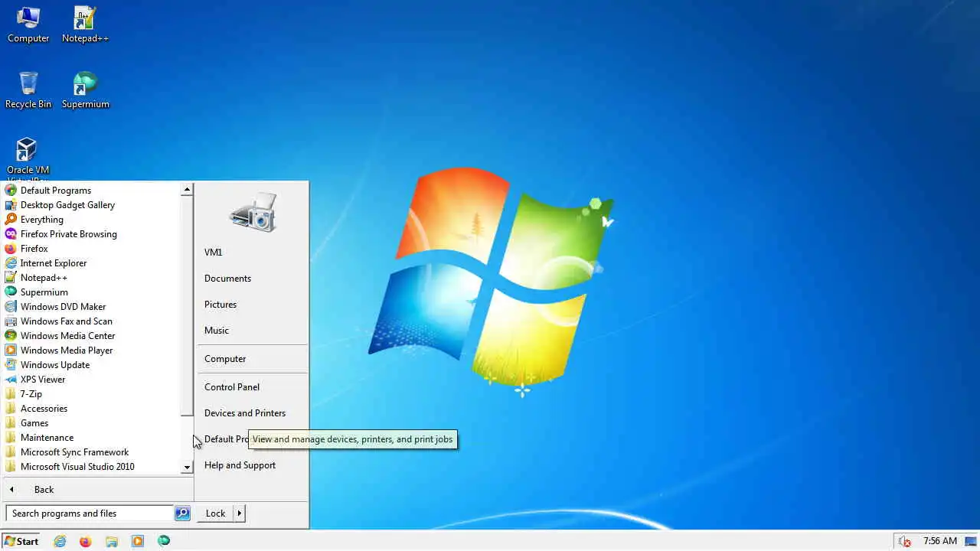Open Desktop Gadget Gallery icon
Viewport: 980px width, 551px height.
tap(11, 205)
